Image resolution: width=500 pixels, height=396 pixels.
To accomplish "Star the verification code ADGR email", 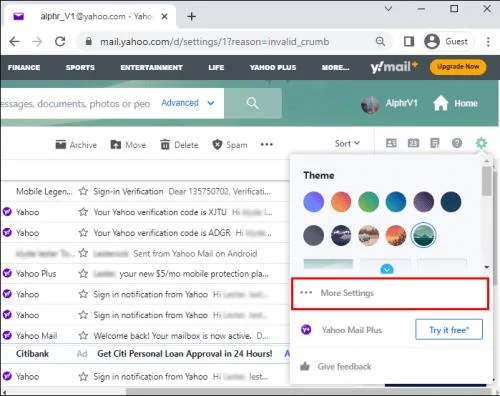I will point(83,233).
